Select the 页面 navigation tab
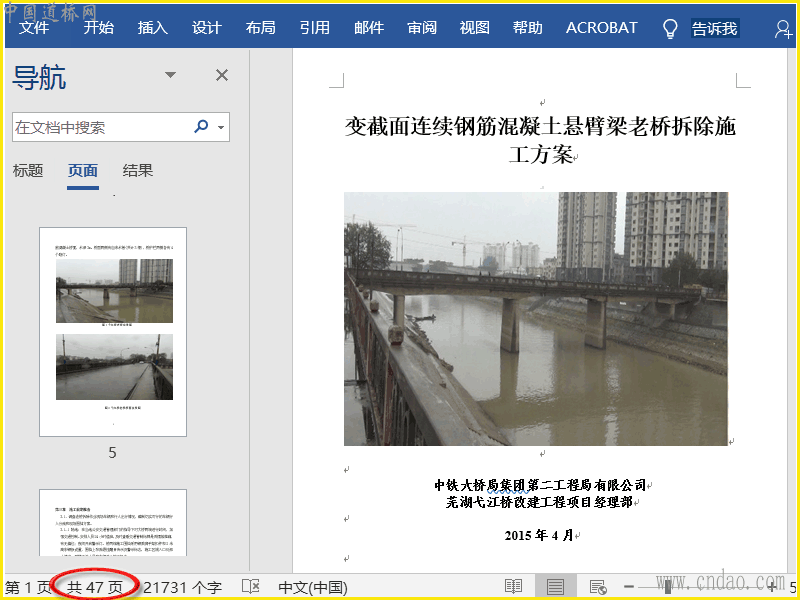This screenshot has width=800, height=600. point(83,171)
